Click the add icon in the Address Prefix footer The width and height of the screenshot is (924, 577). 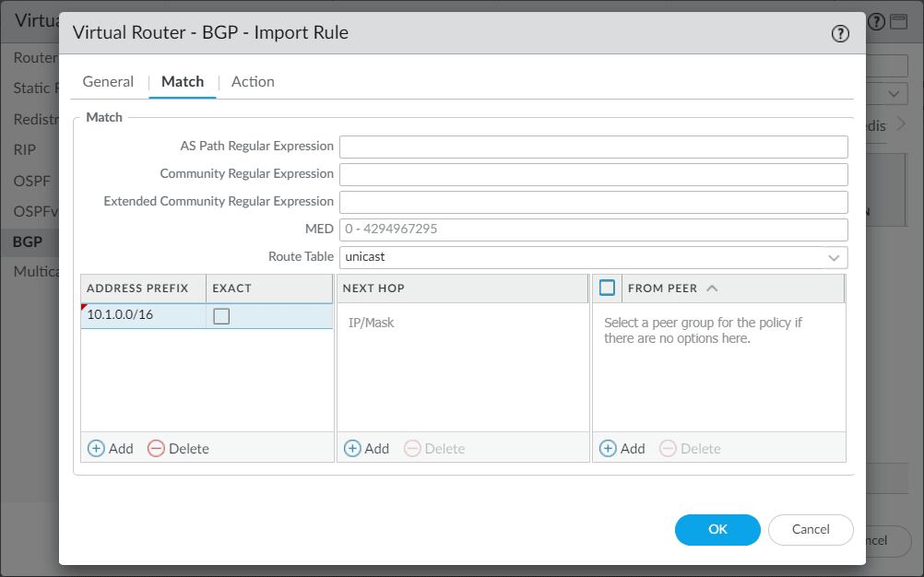pyautogui.click(x=96, y=448)
